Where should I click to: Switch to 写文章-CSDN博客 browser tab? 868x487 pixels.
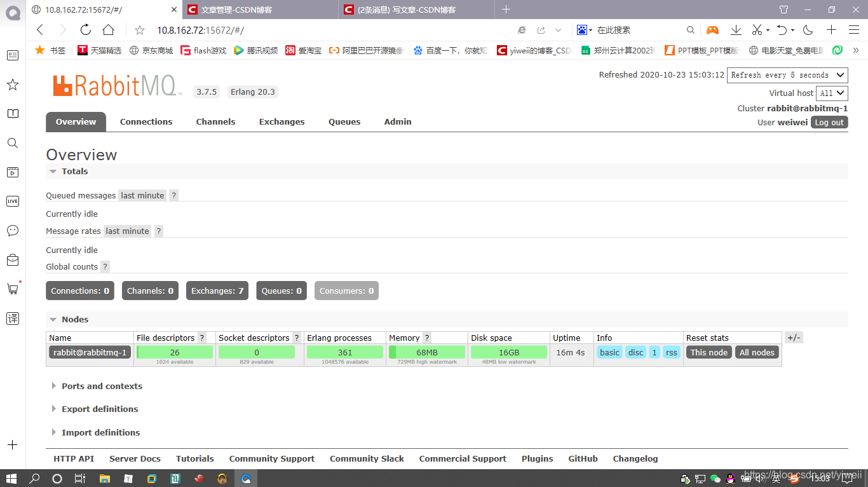tap(416, 10)
